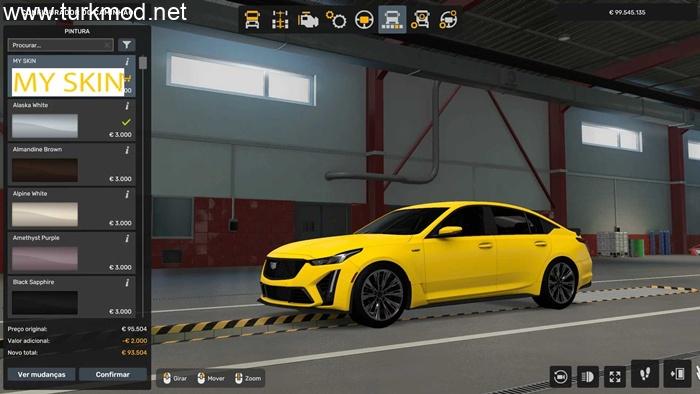Show info for MY SKIN paint
Screen dimensions: 700x394
coord(127,61)
